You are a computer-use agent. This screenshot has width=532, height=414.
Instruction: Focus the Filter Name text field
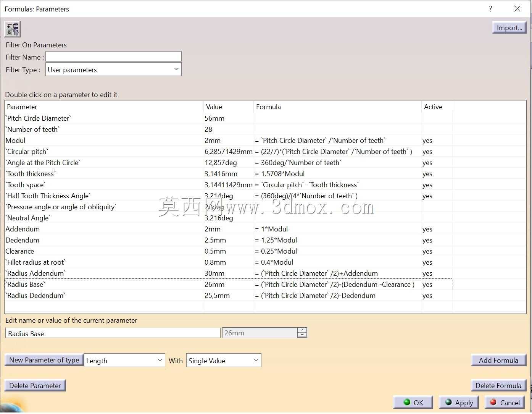pos(113,57)
